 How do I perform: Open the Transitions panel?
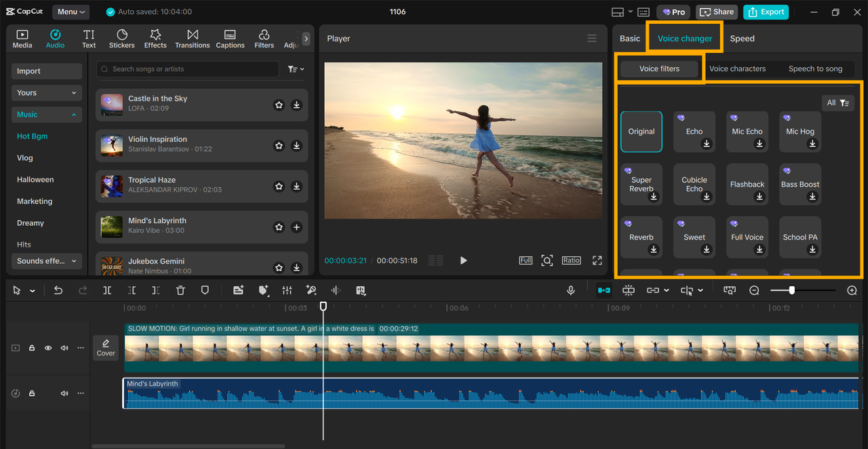(193, 39)
